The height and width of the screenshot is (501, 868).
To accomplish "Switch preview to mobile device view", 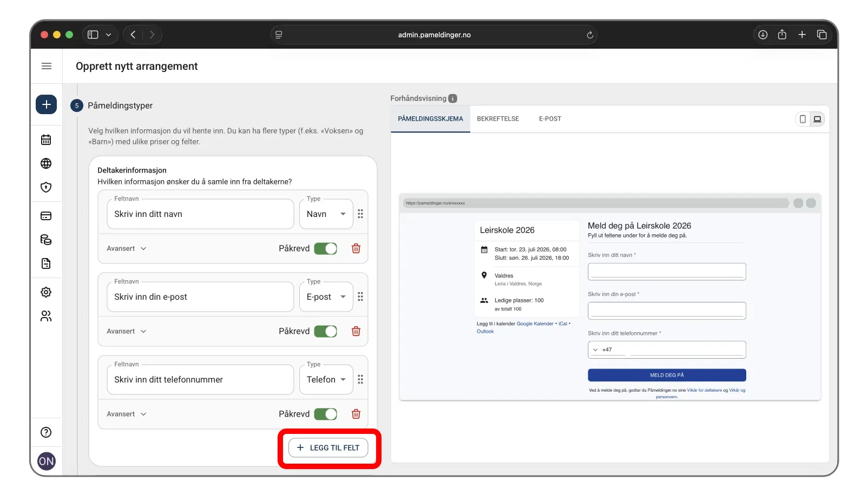I will [x=803, y=119].
